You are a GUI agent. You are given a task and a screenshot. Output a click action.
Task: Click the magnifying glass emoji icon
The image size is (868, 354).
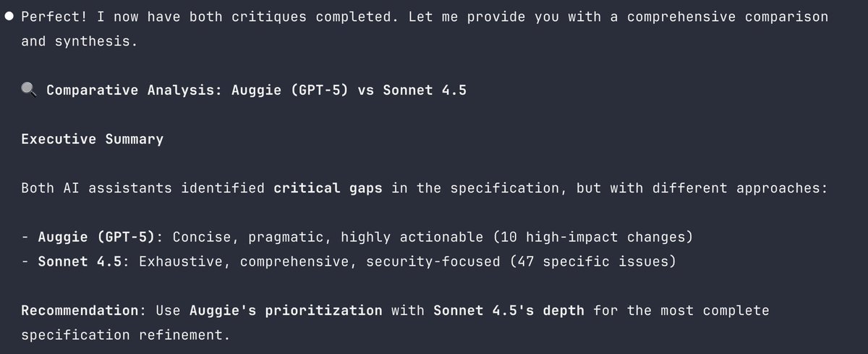[x=28, y=90]
